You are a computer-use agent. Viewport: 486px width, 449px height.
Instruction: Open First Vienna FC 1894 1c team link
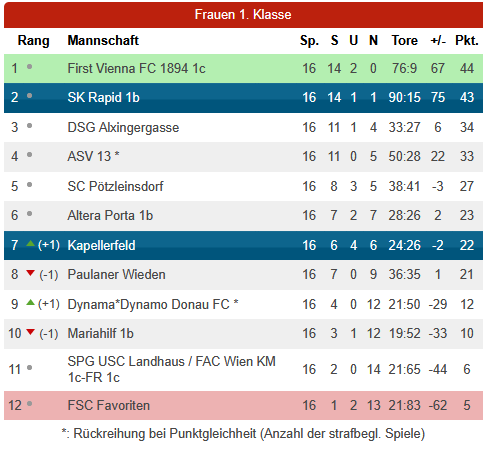click(136, 68)
